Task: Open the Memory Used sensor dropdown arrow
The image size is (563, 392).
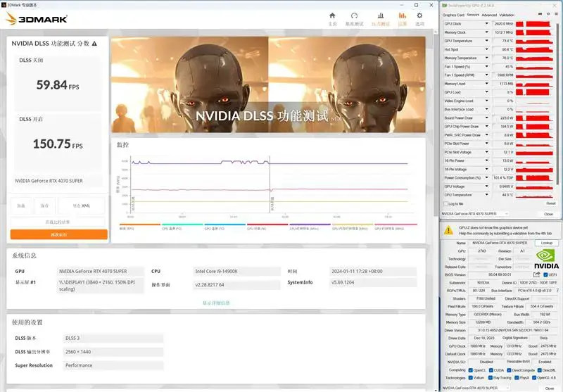Action: pos(486,84)
